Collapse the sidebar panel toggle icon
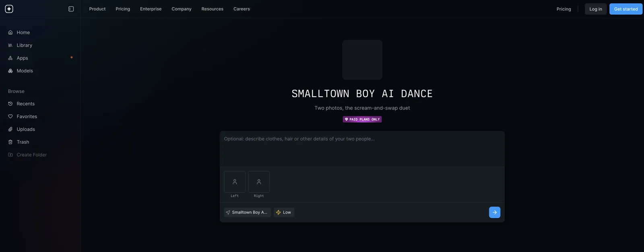644x252 pixels. (71, 9)
